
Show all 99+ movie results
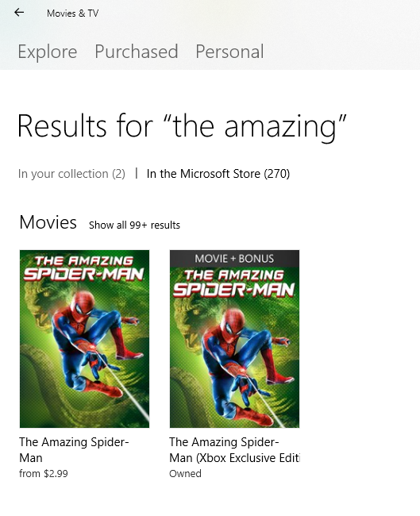point(134,225)
